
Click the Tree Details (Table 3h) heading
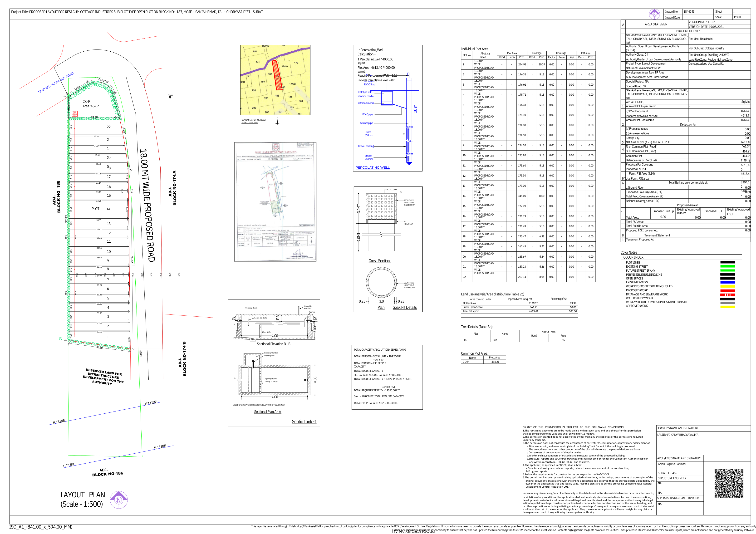[476, 327]
